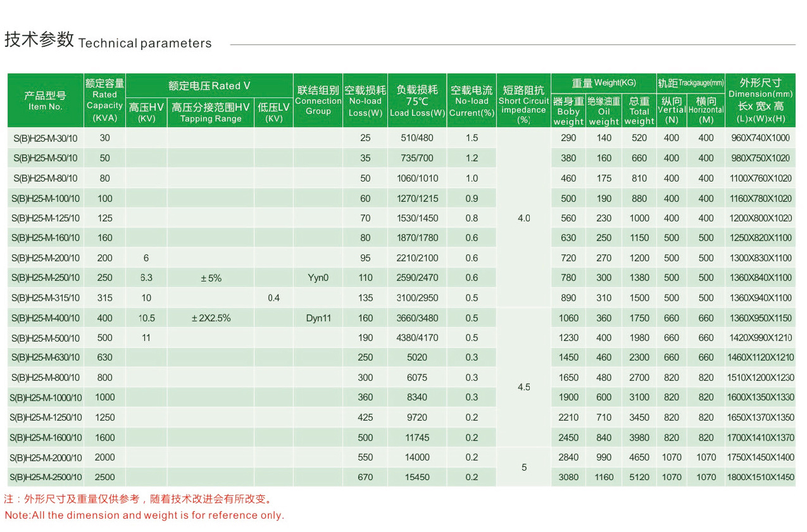The height and width of the screenshot is (532, 807).
Task: Select model S(B)H25-M-50/10
Action: (45, 158)
